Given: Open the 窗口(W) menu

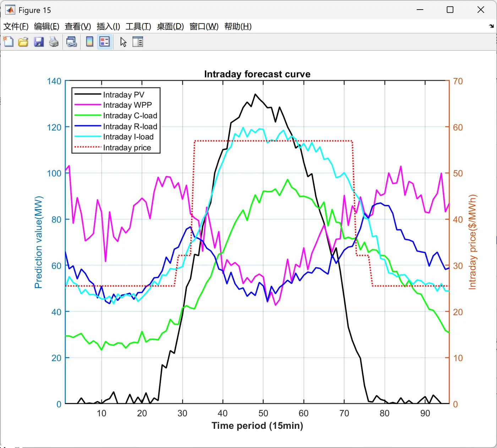Looking at the screenshot, I should click(x=204, y=27).
